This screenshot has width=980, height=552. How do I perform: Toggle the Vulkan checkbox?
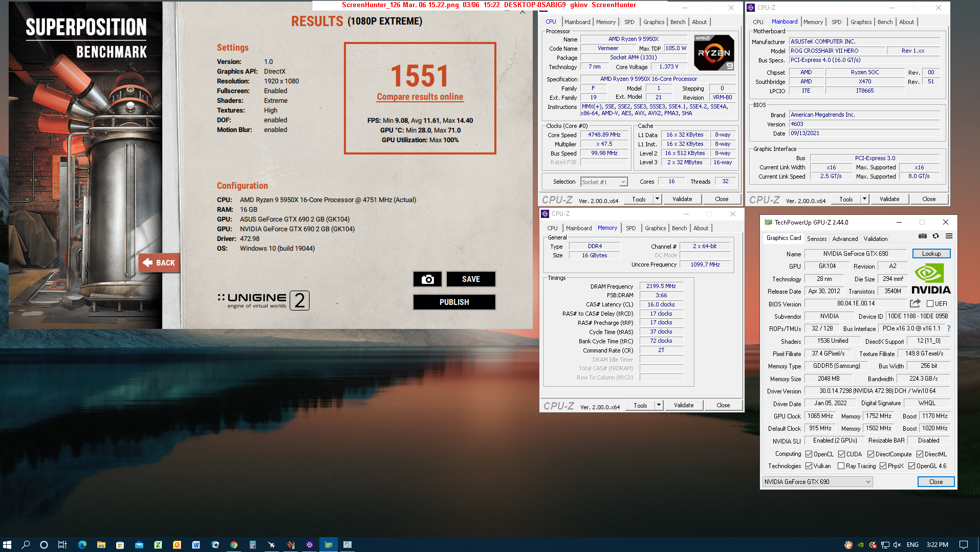(809, 466)
